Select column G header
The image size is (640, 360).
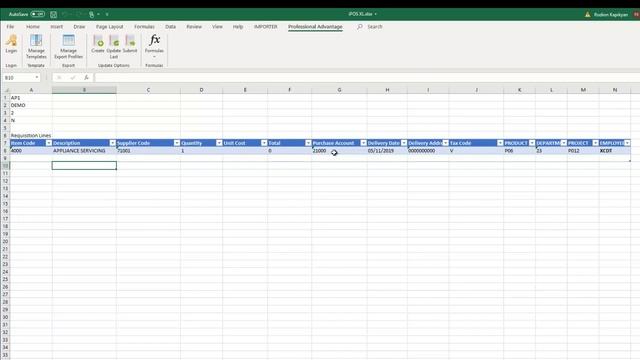click(339, 90)
